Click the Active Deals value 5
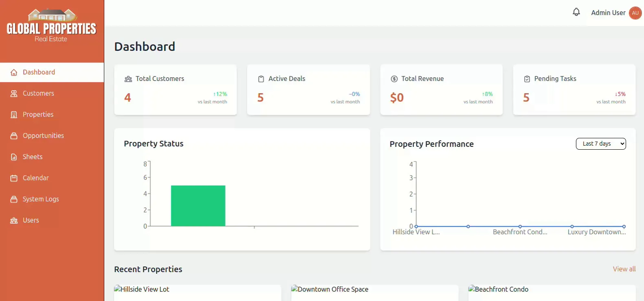The height and width of the screenshot is (301, 644). point(261,98)
